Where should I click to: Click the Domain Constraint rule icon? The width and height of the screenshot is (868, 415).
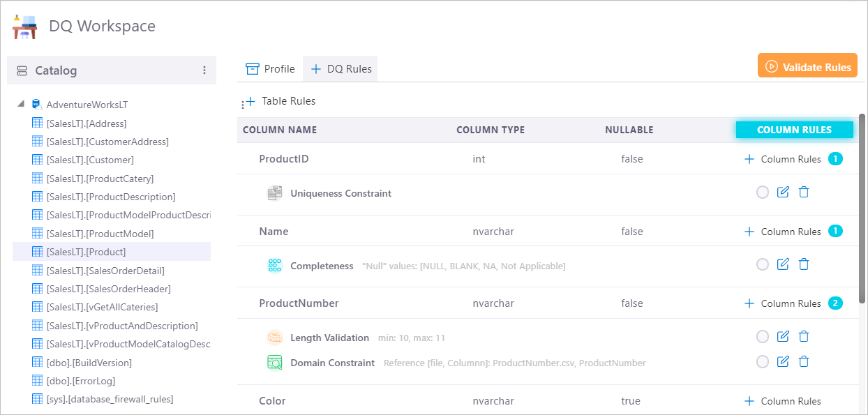[275, 363]
